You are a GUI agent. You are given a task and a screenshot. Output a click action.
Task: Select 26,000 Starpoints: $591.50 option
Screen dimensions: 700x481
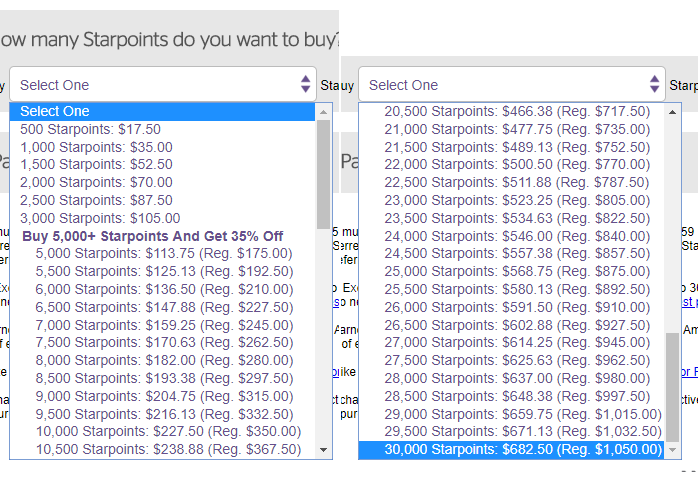click(512, 307)
